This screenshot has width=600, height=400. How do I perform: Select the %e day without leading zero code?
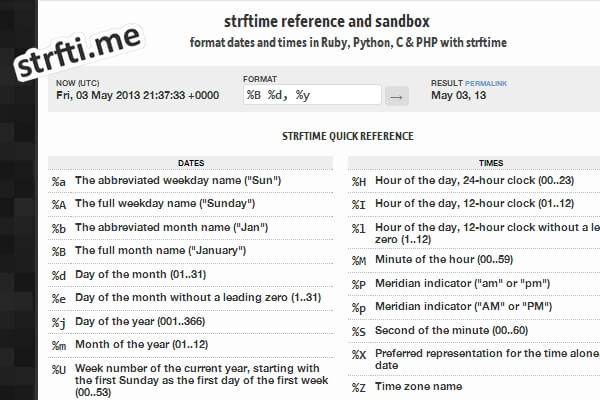[59, 298]
